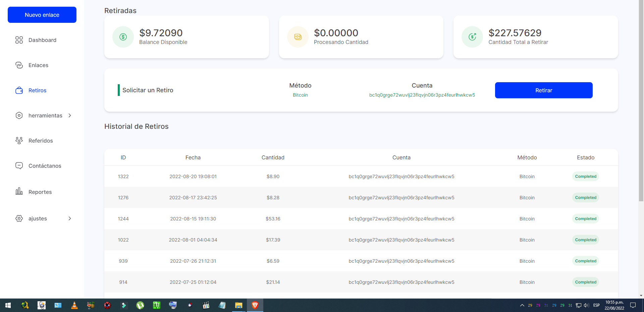Expand the ajustes submenu arrow
This screenshot has width=644, height=312.
[70, 218]
